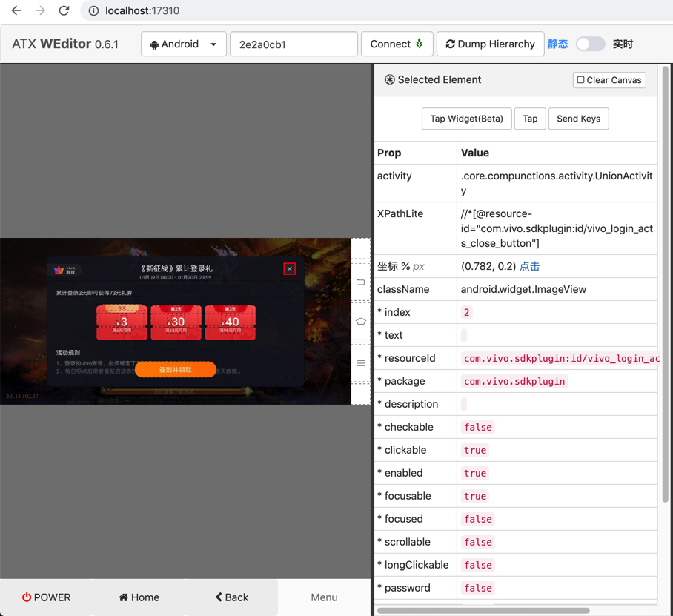The height and width of the screenshot is (616, 673).
Task: Click the focusable value true
Action: (x=475, y=496)
